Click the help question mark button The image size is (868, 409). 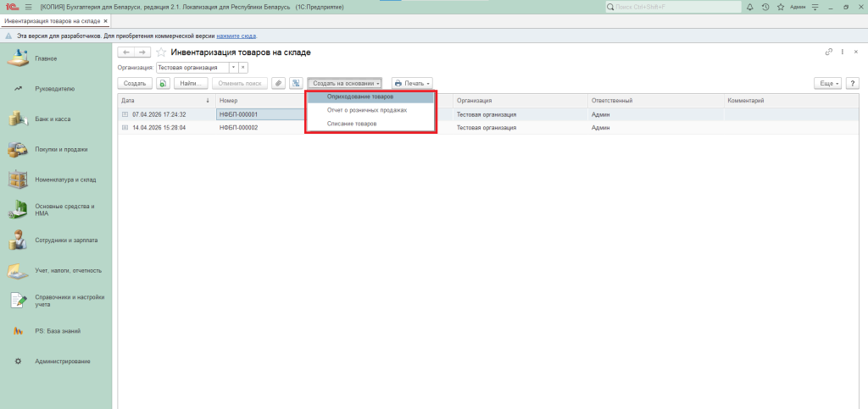pyautogui.click(x=853, y=84)
